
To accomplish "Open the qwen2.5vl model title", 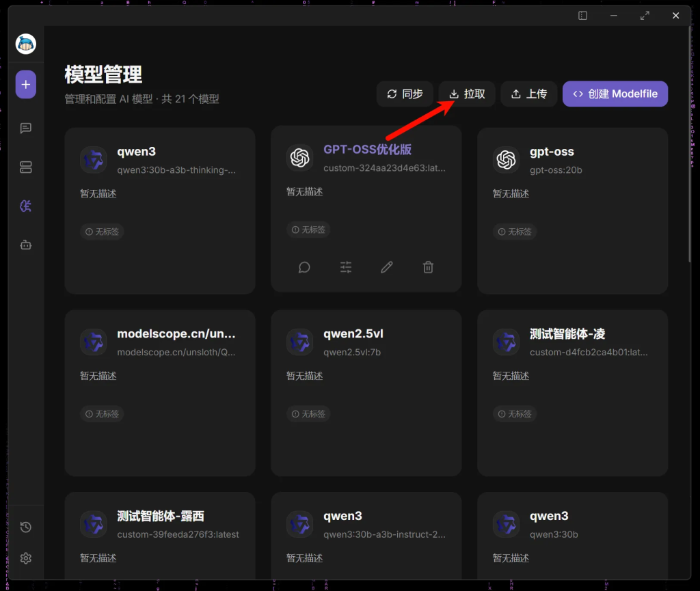I will coord(353,333).
